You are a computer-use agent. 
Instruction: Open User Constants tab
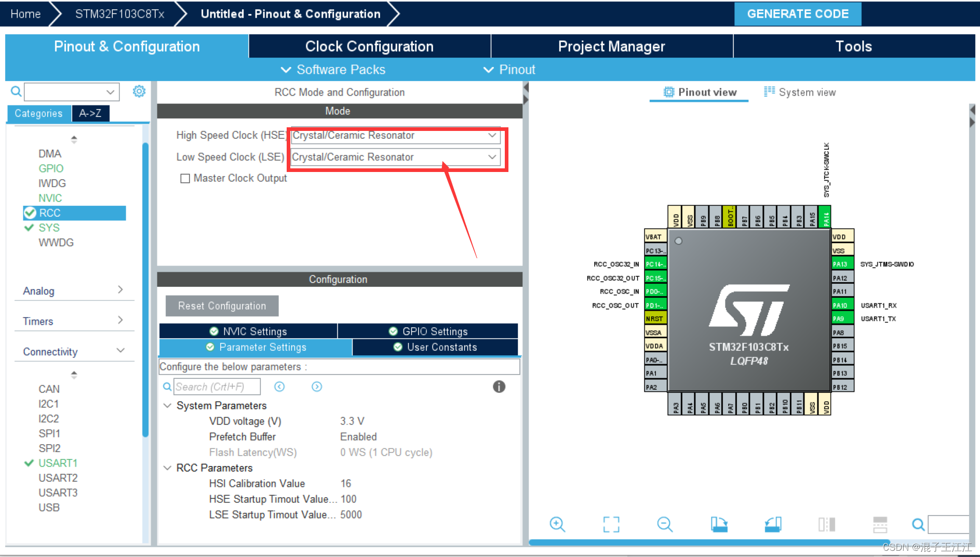[435, 347]
